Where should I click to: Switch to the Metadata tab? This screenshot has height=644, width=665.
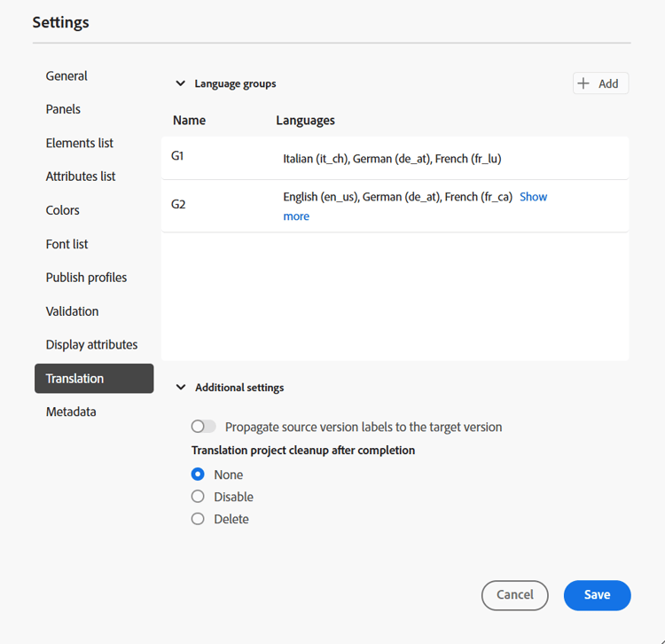pyautogui.click(x=71, y=412)
